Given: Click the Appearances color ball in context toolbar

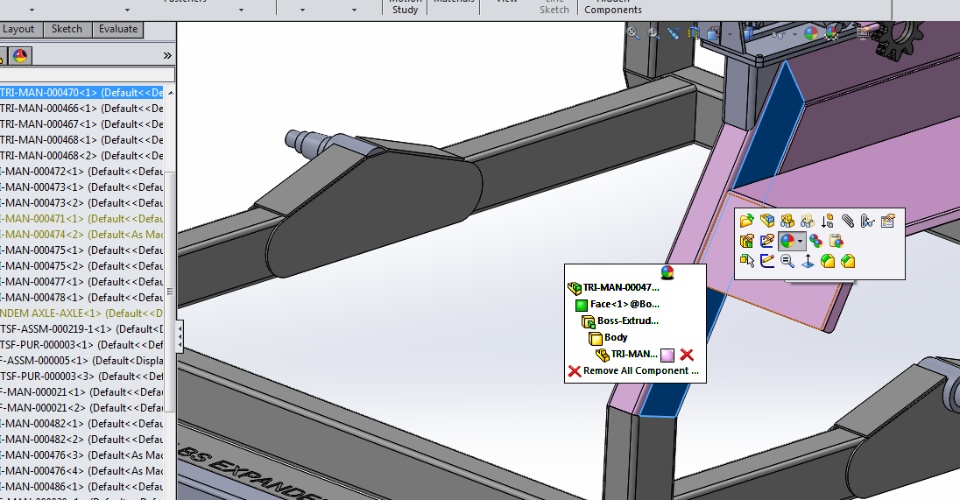Looking at the screenshot, I should pos(787,241).
